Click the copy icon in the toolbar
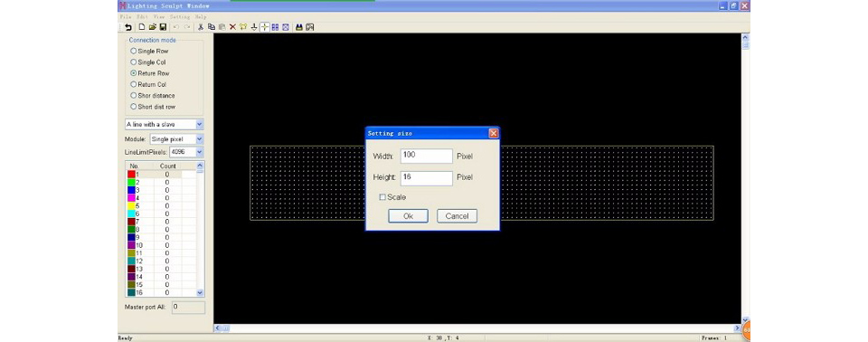 tap(211, 26)
